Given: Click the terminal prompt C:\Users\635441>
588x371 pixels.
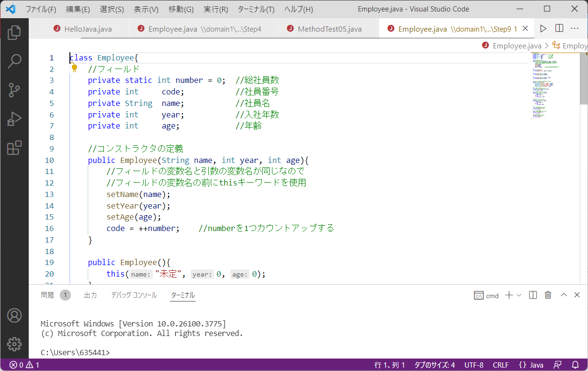Looking at the screenshot, I should tap(75, 352).
